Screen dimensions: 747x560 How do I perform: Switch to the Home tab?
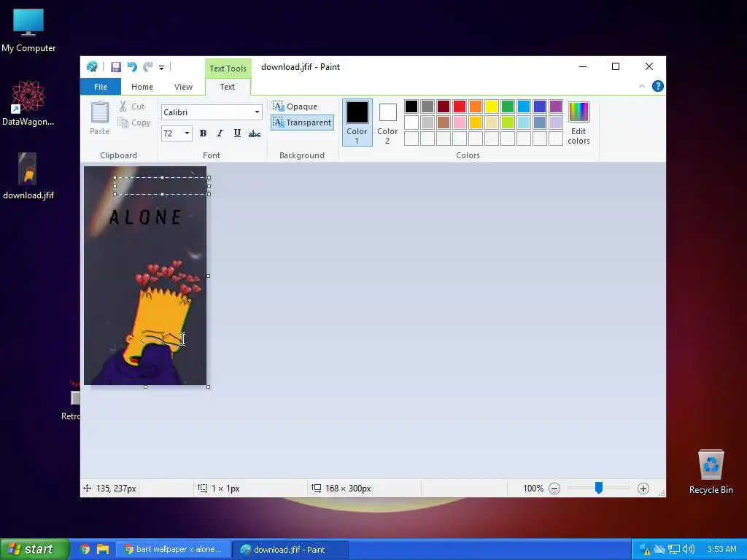[x=142, y=87]
